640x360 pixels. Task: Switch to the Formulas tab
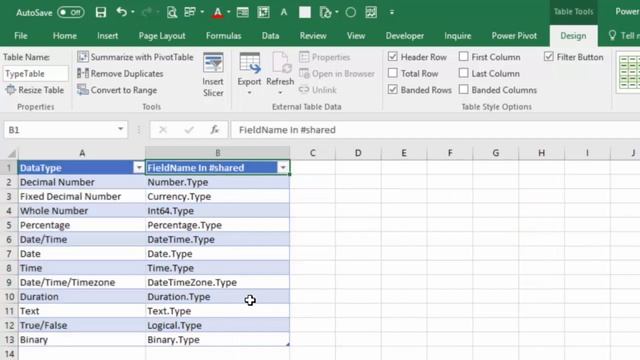[223, 36]
